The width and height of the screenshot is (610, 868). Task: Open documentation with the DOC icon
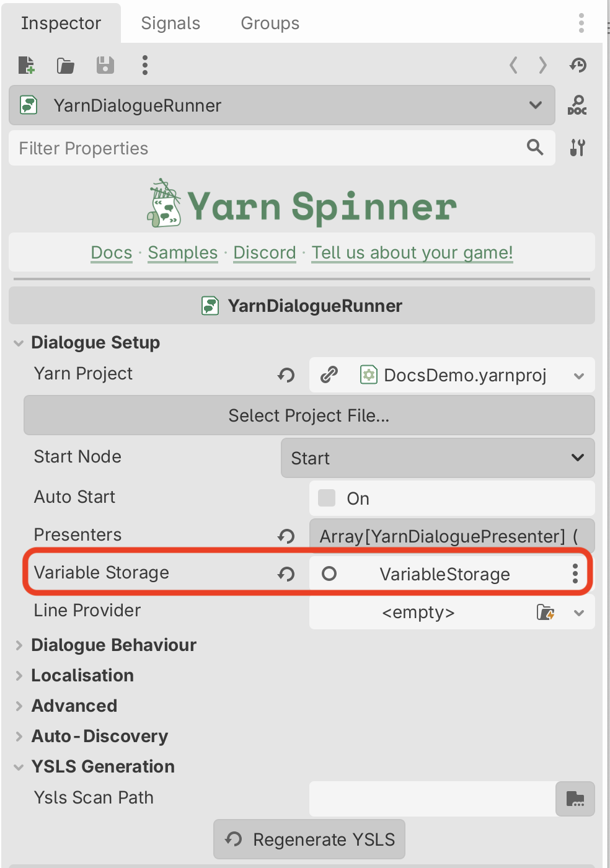tap(577, 105)
